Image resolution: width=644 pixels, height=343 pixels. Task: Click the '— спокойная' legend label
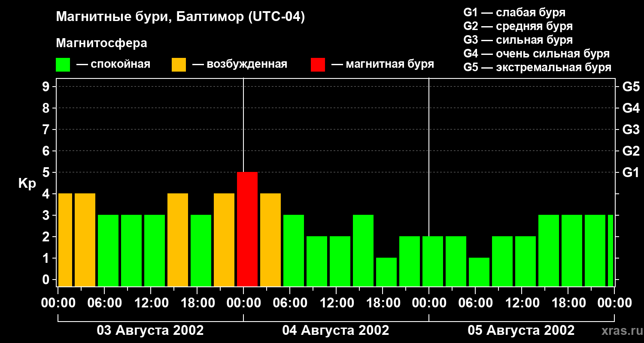tap(113, 64)
